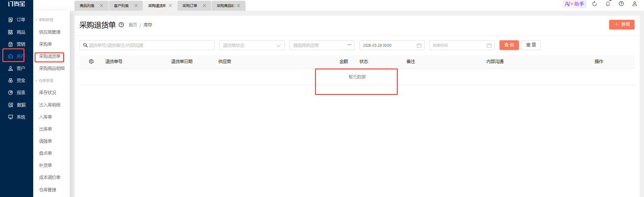Open the start date calendar picker icon

(x=419, y=45)
